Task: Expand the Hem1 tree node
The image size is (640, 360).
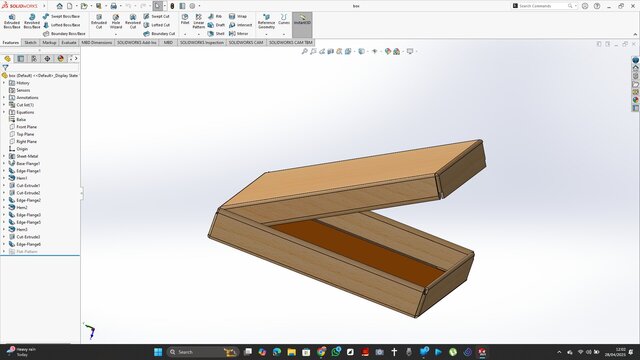Action: click(x=4, y=178)
